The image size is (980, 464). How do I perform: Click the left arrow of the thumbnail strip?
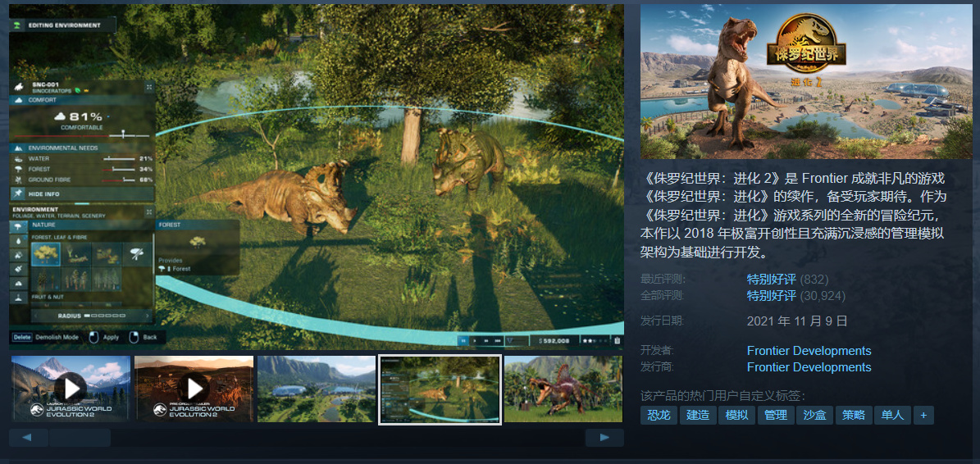(x=29, y=437)
